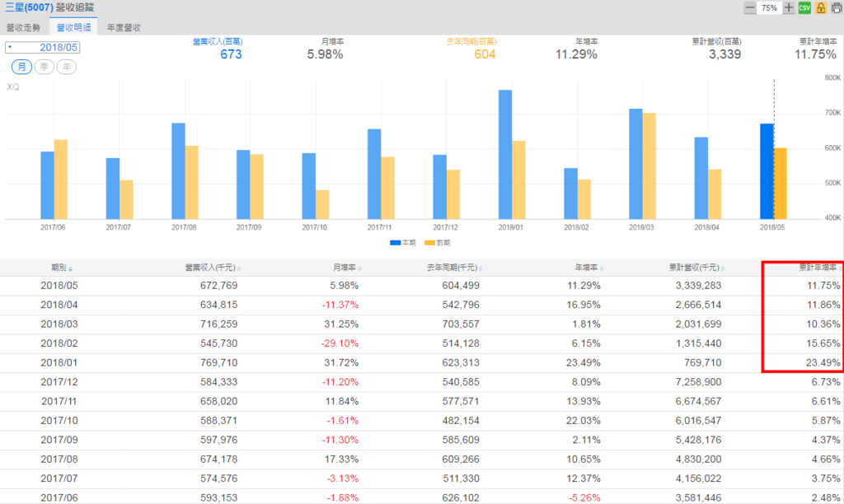The image size is (844, 504).
Task: Click revenue value 545,730
Action: tap(218, 343)
